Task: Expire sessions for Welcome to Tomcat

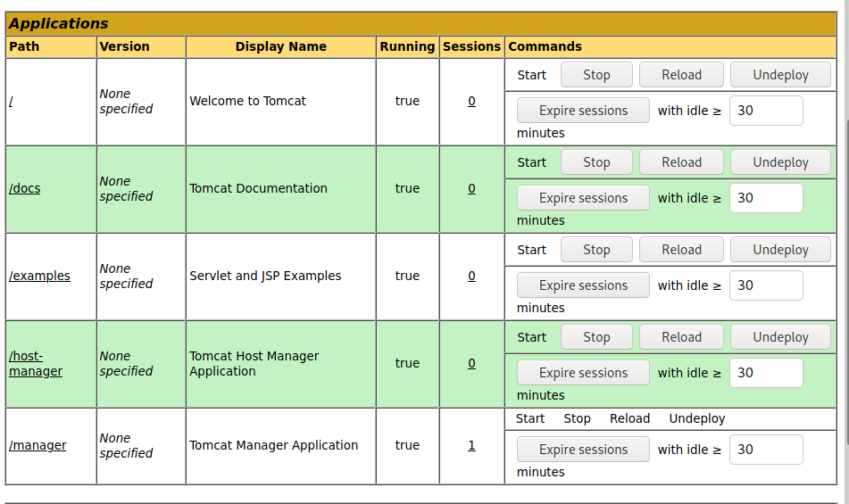Action: point(583,111)
